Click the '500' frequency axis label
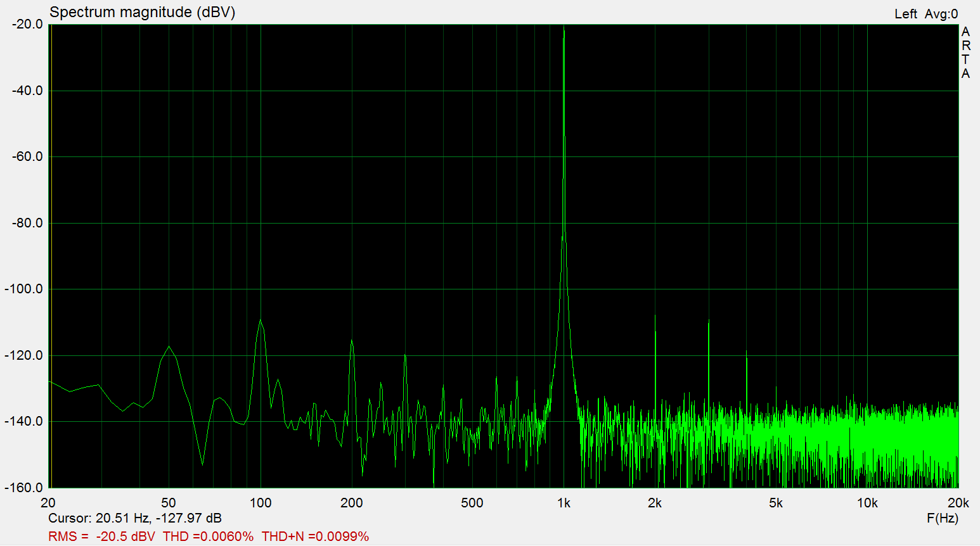Image resolution: width=980 pixels, height=546 pixels. tap(472, 503)
